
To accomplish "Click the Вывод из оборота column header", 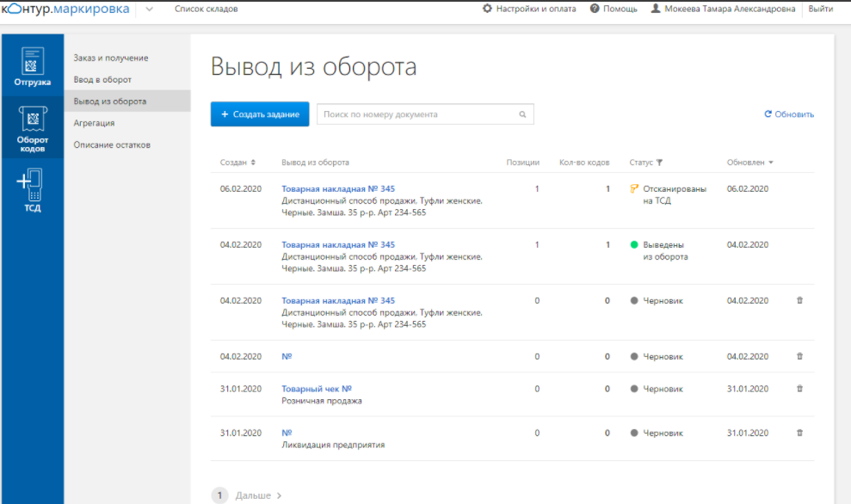I will [315, 163].
